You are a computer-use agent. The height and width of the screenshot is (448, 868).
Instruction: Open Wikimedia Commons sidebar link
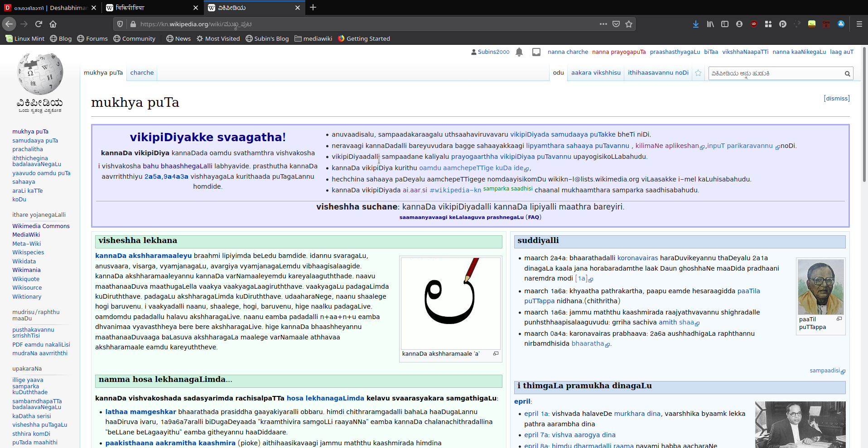click(x=41, y=226)
